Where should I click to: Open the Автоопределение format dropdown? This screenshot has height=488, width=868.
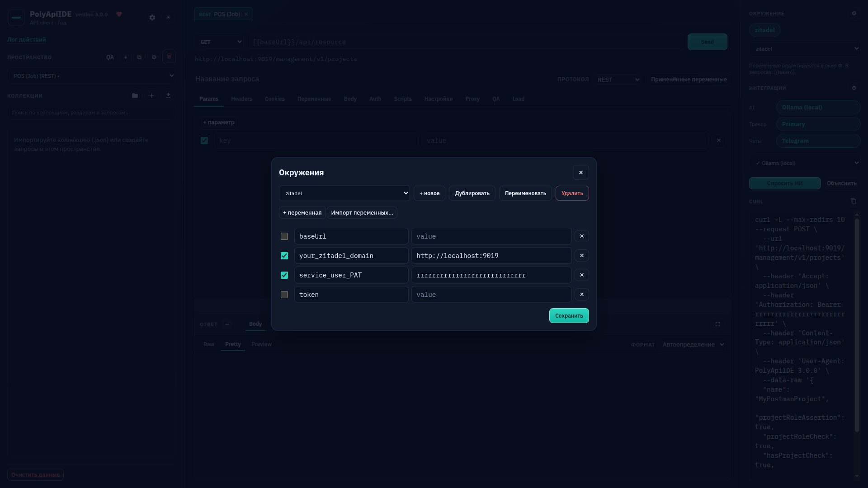coord(692,344)
